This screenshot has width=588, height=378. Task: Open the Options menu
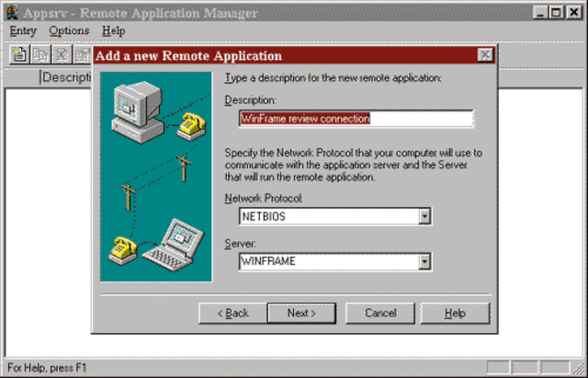coord(69,30)
